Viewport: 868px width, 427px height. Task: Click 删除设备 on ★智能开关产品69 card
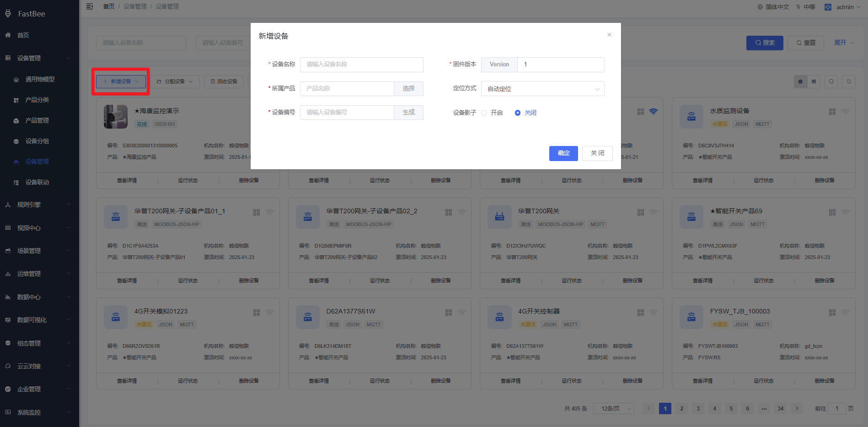[x=825, y=281]
